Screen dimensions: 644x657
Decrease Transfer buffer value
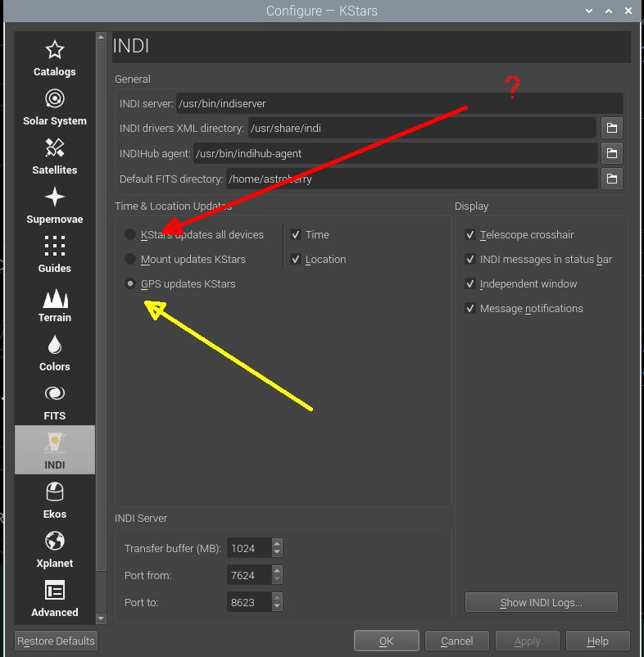click(277, 553)
